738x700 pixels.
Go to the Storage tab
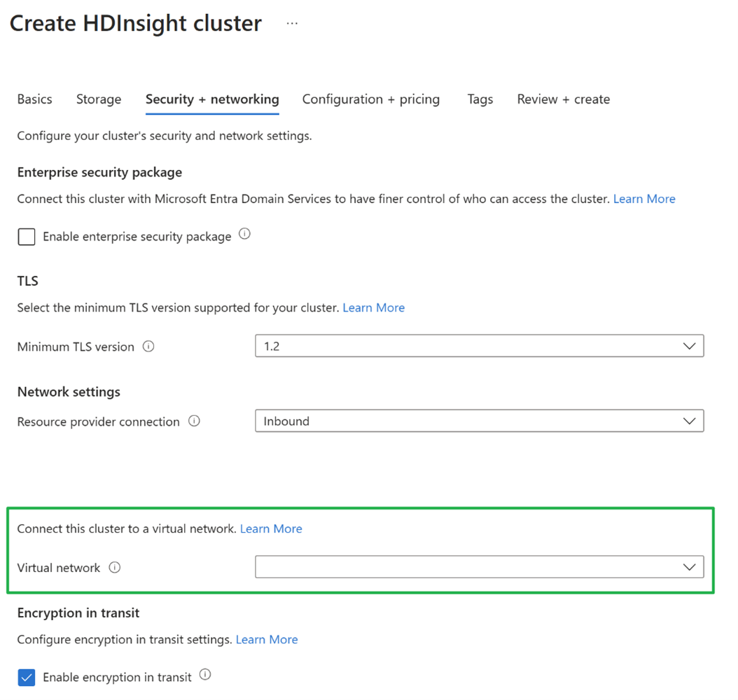99,99
